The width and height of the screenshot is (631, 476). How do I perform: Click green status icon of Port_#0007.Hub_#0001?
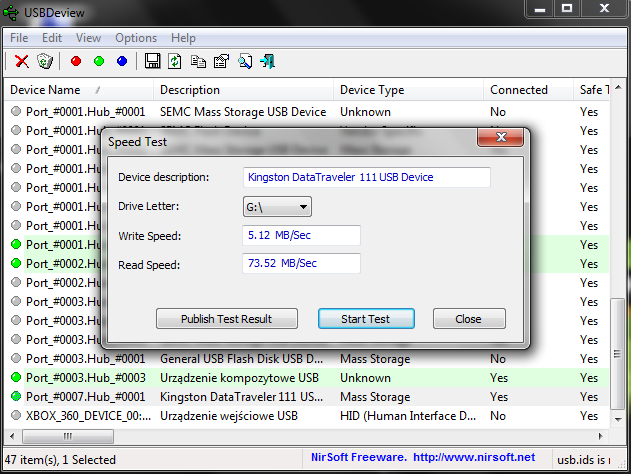pyautogui.click(x=16, y=396)
